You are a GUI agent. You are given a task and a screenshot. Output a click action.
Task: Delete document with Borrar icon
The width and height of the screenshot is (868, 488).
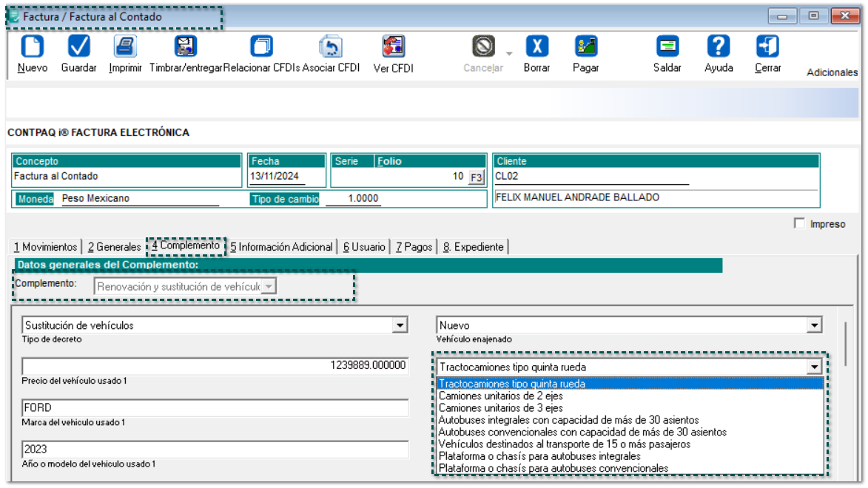click(537, 47)
